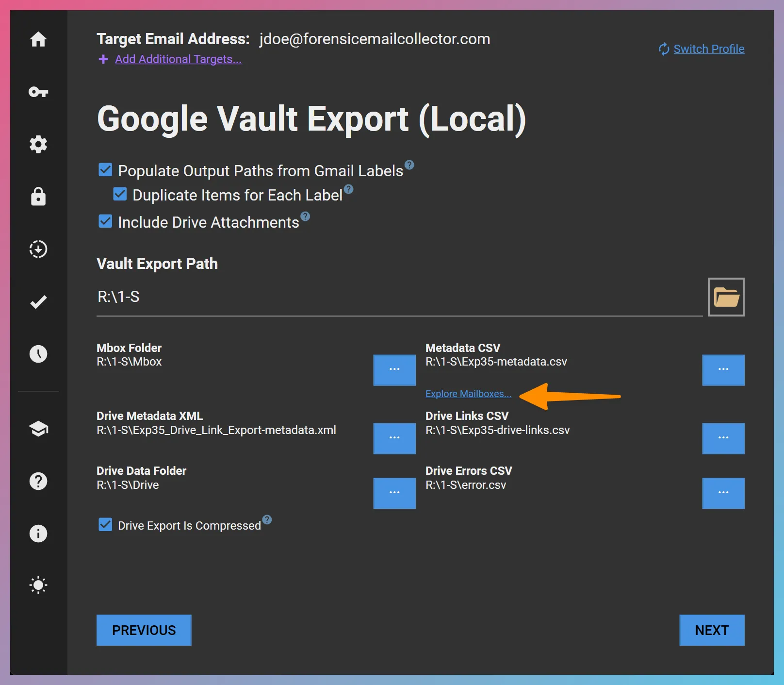784x685 pixels.
Task: Click the lock security icon
Action: tap(38, 197)
